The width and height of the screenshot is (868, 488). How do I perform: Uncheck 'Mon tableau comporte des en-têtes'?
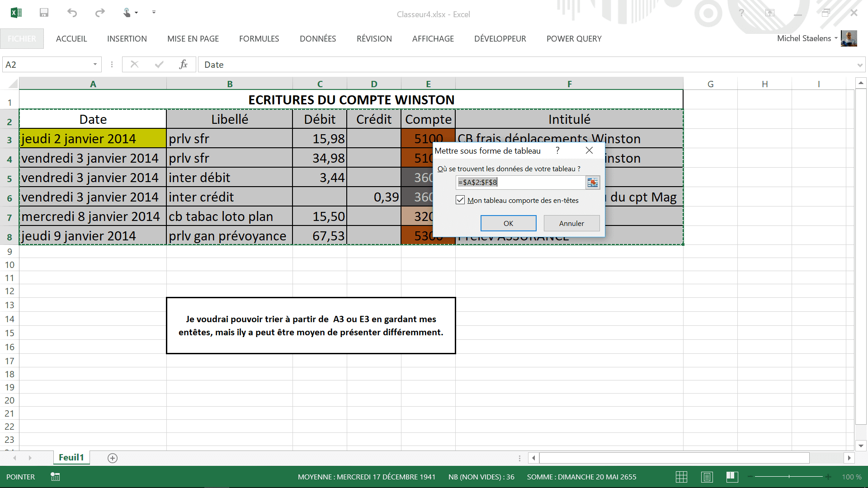point(460,200)
